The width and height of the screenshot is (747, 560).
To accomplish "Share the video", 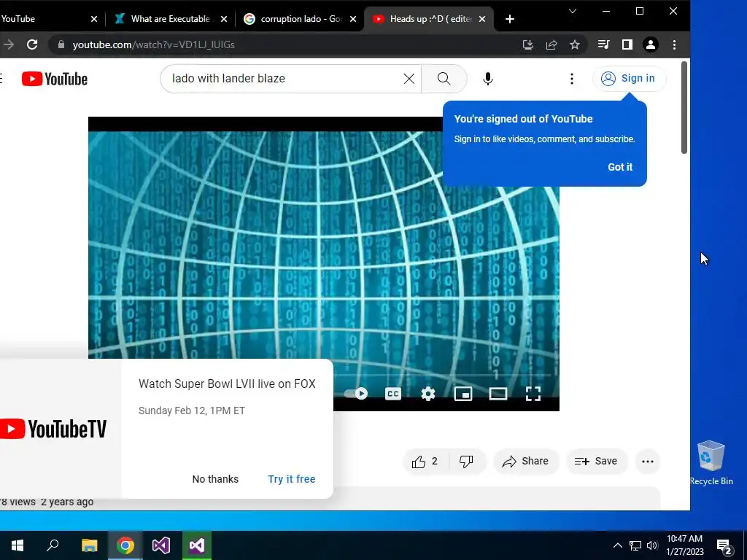I will pyautogui.click(x=526, y=462).
